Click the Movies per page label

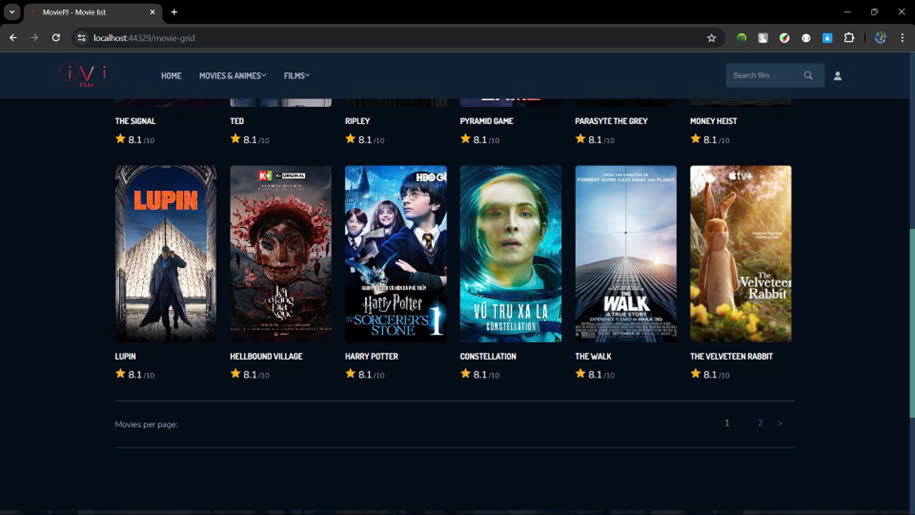146,425
